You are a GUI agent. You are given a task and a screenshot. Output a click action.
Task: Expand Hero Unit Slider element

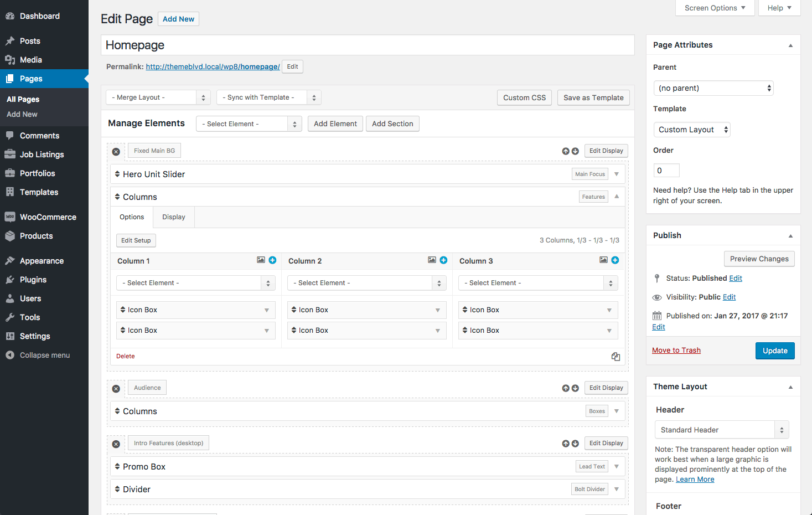tap(617, 174)
